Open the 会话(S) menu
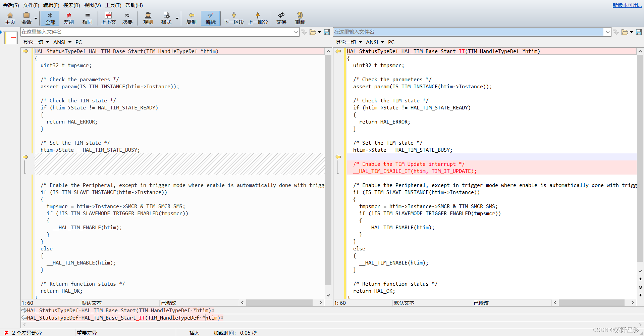The image size is (644, 336). (11, 5)
